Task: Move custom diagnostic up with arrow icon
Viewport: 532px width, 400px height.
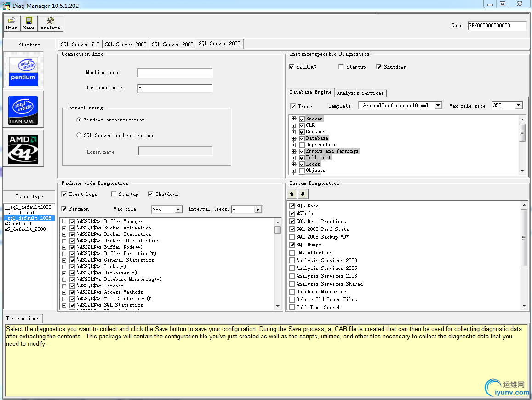Action: (292, 194)
